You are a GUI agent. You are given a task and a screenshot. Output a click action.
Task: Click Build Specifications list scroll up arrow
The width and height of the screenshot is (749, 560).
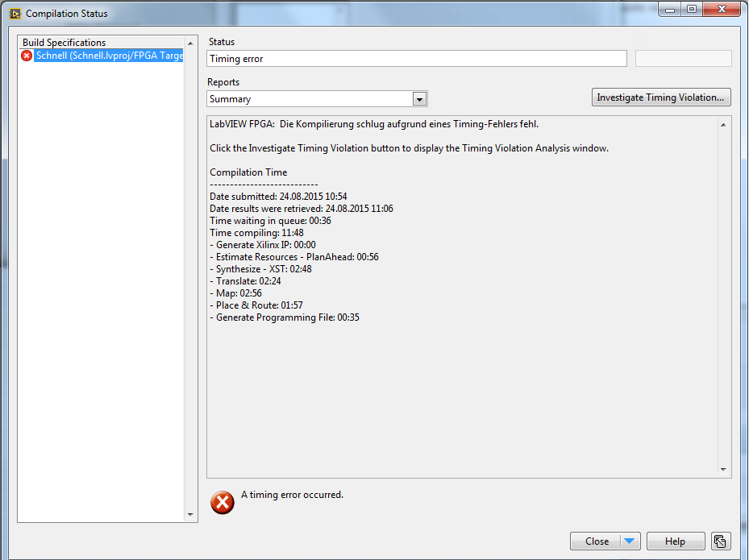[x=190, y=44]
